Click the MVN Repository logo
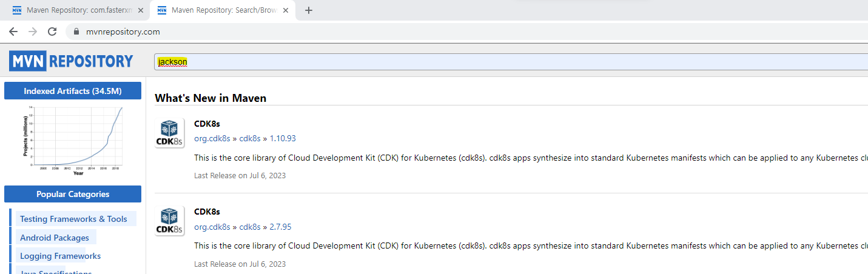The width and height of the screenshot is (868, 274). pos(72,61)
